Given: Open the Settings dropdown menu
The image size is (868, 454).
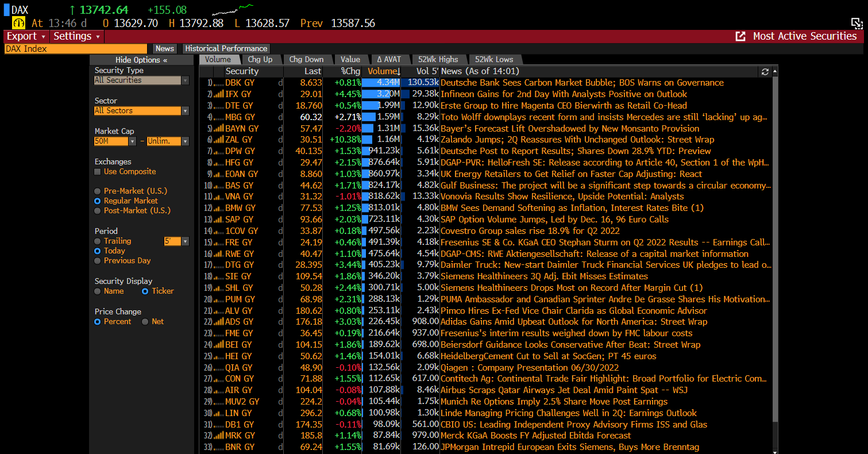Looking at the screenshot, I should click(77, 36).
